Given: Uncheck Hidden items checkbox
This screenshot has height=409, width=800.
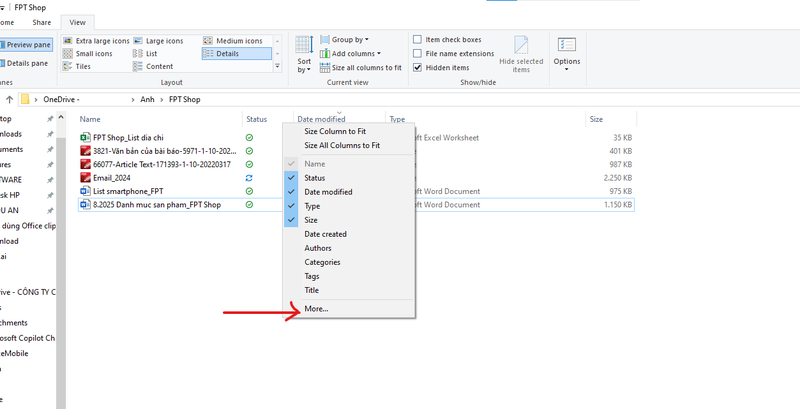Looking at the screenshot, I should [417, 67].
